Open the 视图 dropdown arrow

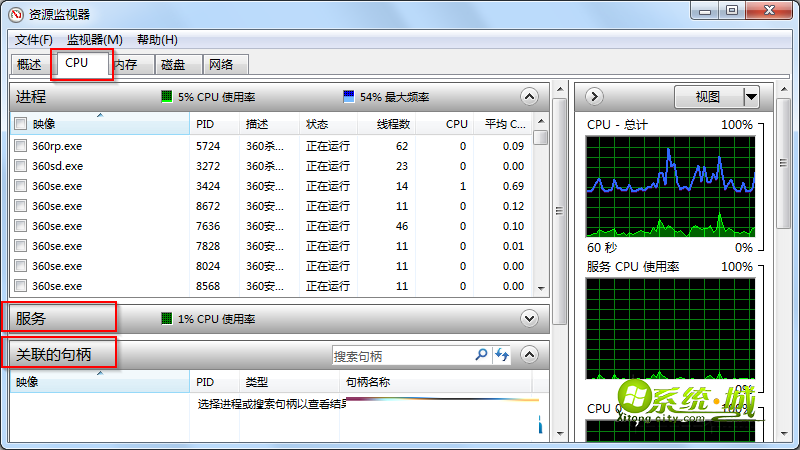point(750,97)
